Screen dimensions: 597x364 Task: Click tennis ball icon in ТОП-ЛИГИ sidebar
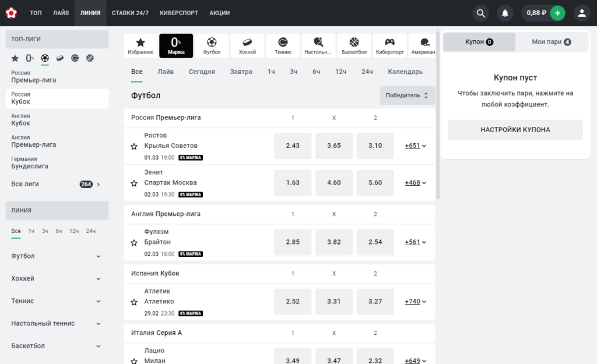pyautogui.click(x=75, y=58)
